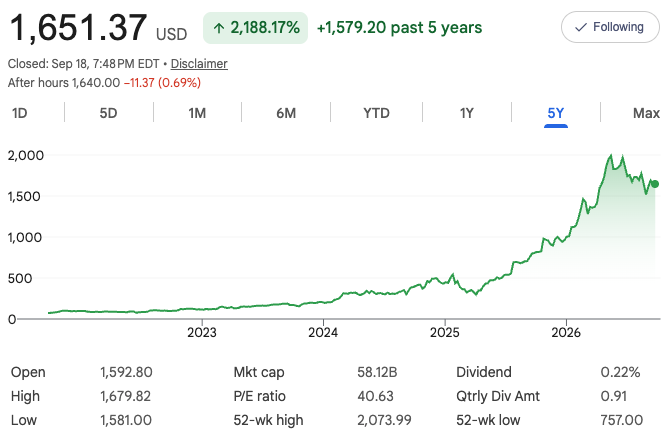
Task: Select the 1M chart range
Action: pos(197,113)
